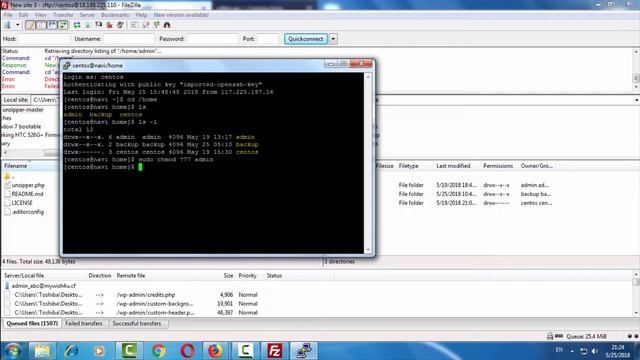The image size is (640, 360).
Task: Open Windows Explorer folder in the taskbar
Action: coord(42,351)
